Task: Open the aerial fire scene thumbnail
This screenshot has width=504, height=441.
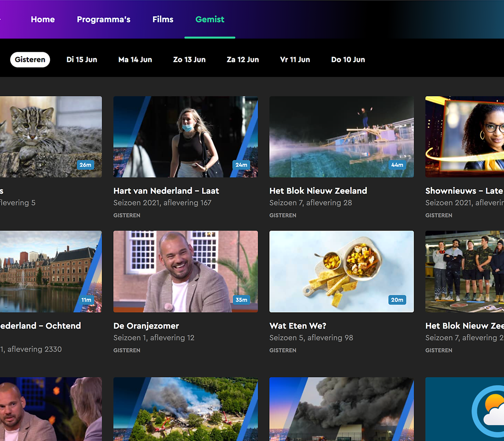Action: (x=185, y=409)
